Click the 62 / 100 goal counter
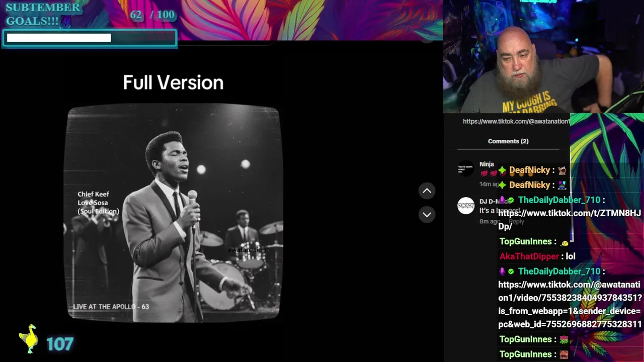Viewport: 644px width, 362px height. [x=152, y=15]
